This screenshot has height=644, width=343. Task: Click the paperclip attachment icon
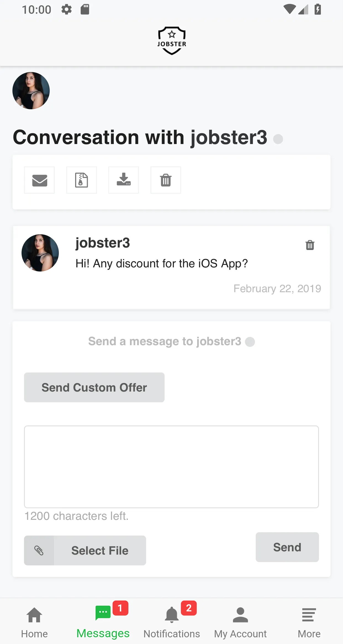(39, 550)
